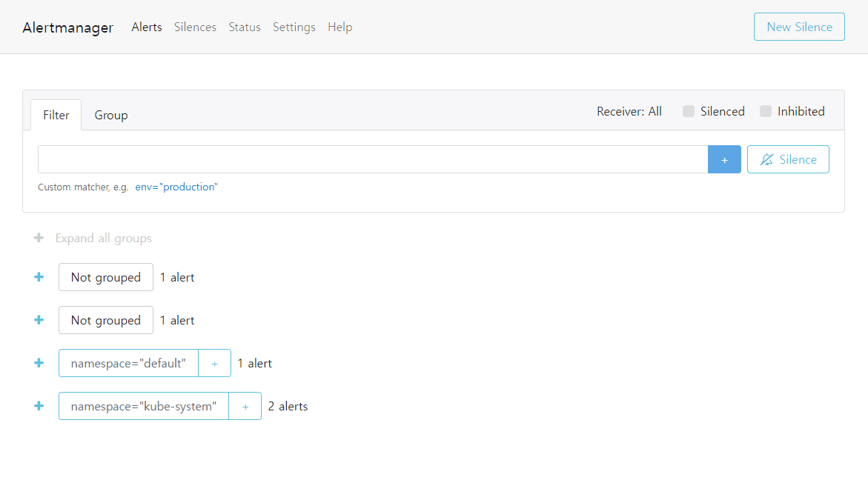Screen dimensions: 868x486
Task: Click the env="production" example matcher link
Action: click(176, 187)
